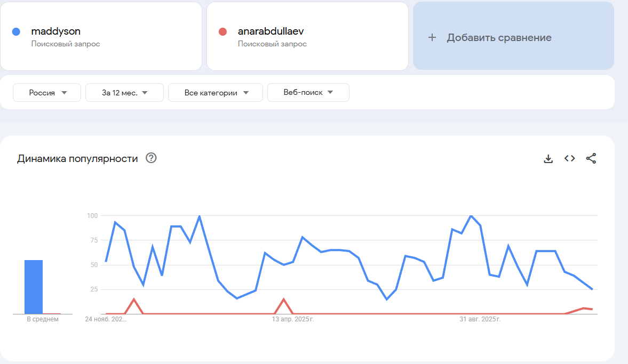Expand the Веб-поиск search type dropdown
628x364 pixels.
(308, 92)
